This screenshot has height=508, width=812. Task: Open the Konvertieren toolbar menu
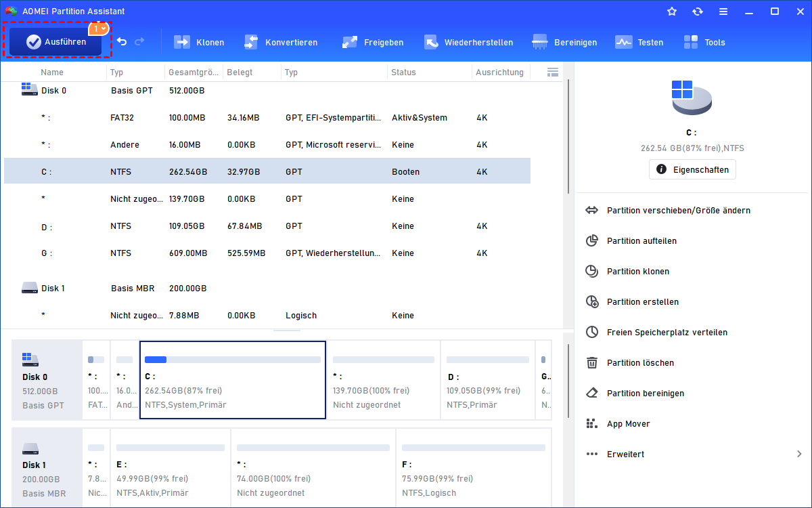coord(280,42)
